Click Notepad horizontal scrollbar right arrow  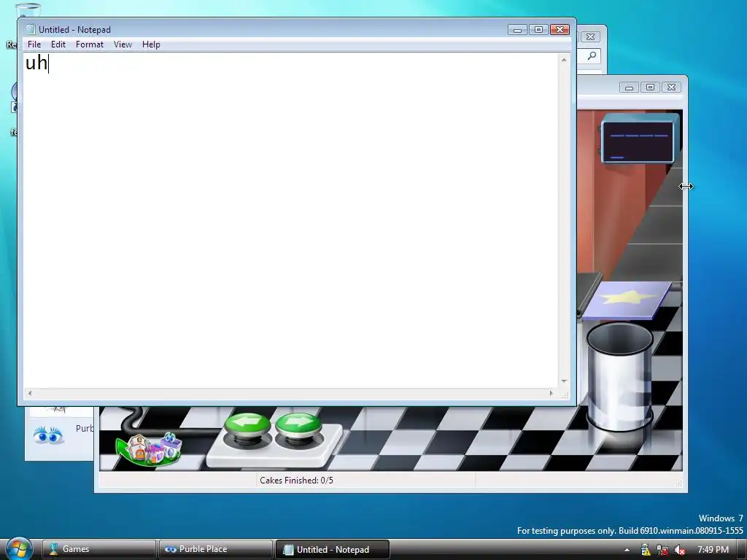click(x=551, y=393)
